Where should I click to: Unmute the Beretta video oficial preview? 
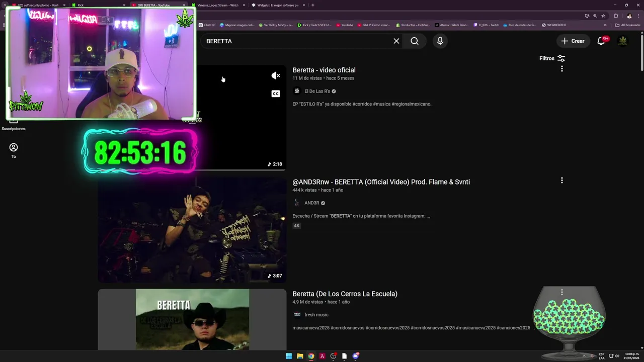(276, 75)
